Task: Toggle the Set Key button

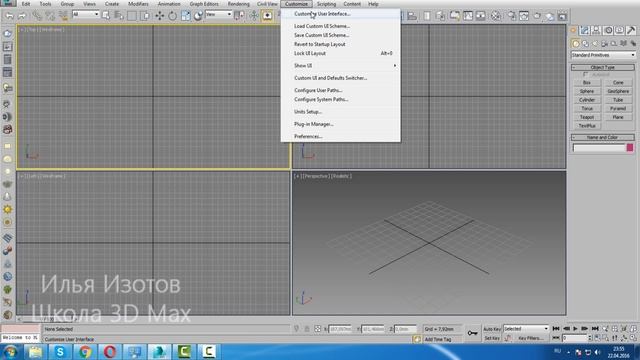Action: point(492,338)
